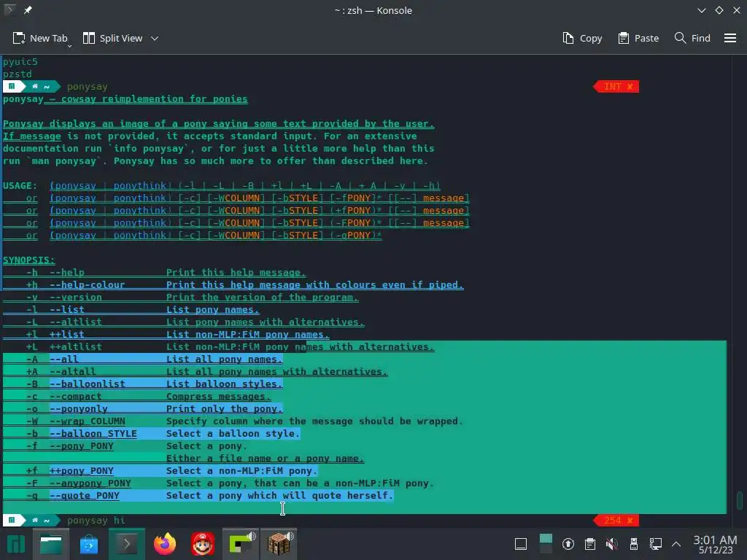Viewport: 747px width, 560px height.
Task: Click the '--wrap COLUMN' option text
Action: 88,421
